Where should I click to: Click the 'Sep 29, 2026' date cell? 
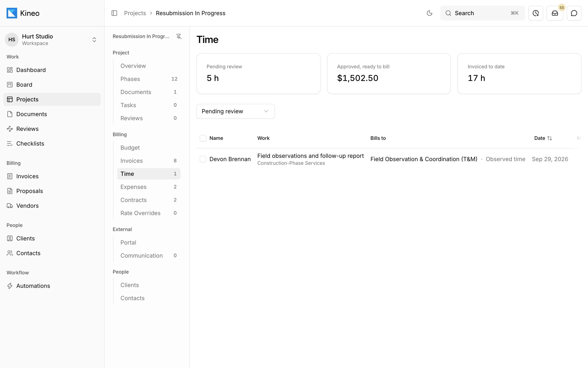pos(550,159)
